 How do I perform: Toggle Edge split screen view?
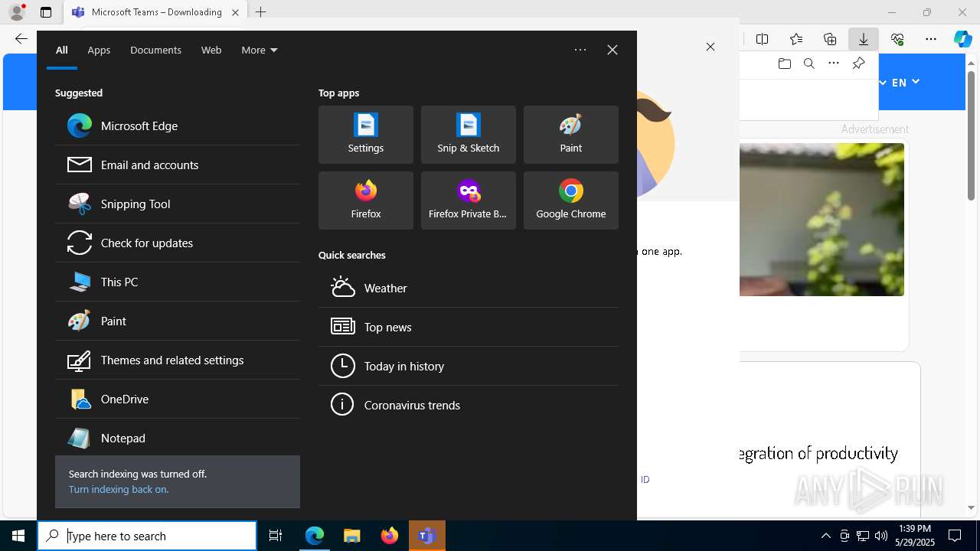click(x=762, y=39)
